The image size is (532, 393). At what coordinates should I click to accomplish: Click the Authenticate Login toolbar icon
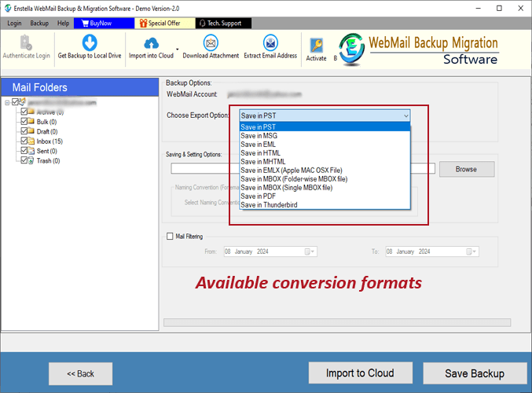coord(26,42)
